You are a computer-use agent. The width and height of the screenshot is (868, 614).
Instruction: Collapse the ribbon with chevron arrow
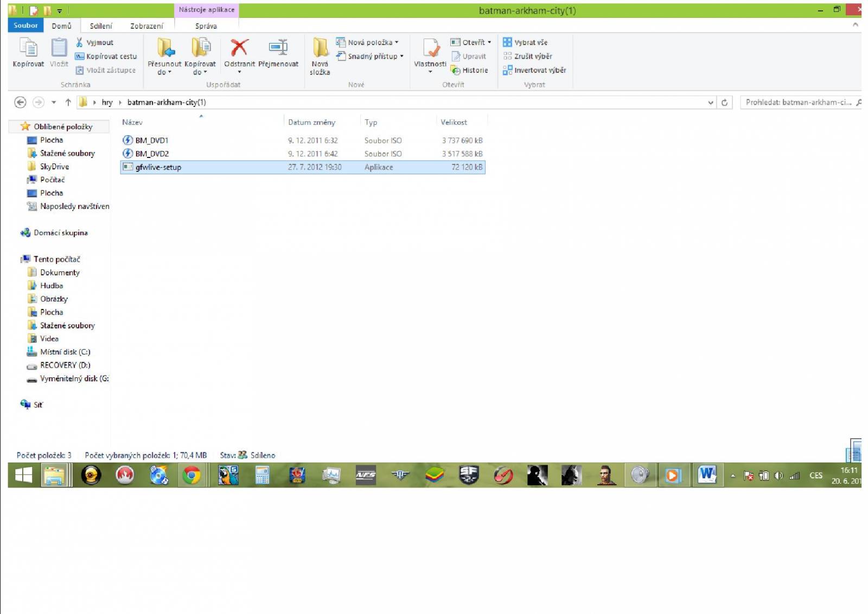coord(856,25)
